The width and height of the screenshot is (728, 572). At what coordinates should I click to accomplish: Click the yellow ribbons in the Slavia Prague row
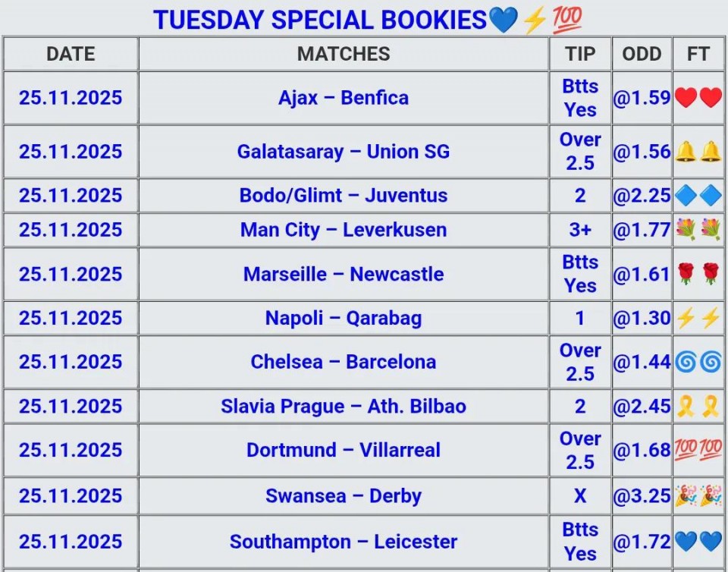[x=698, y=407]
